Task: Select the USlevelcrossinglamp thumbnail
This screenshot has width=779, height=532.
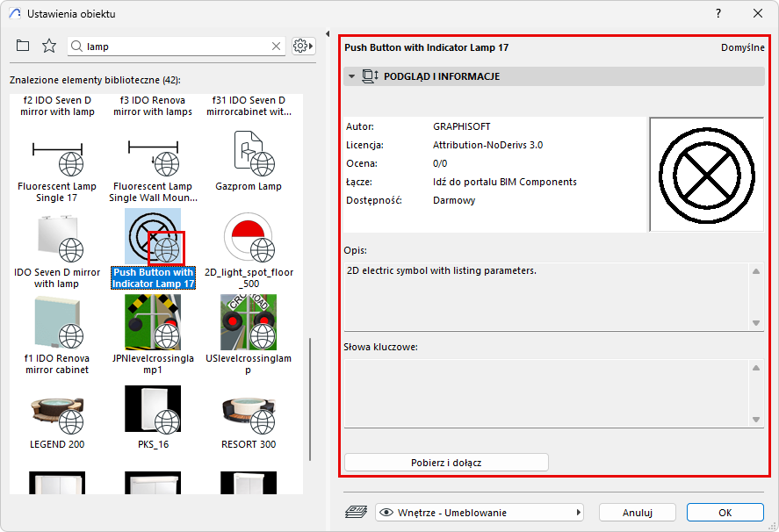Action: [x=249, y=322]
